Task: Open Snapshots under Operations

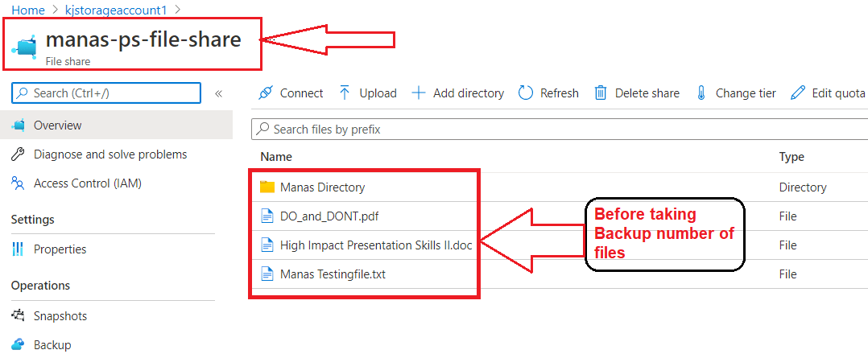Action: (60, 316)
